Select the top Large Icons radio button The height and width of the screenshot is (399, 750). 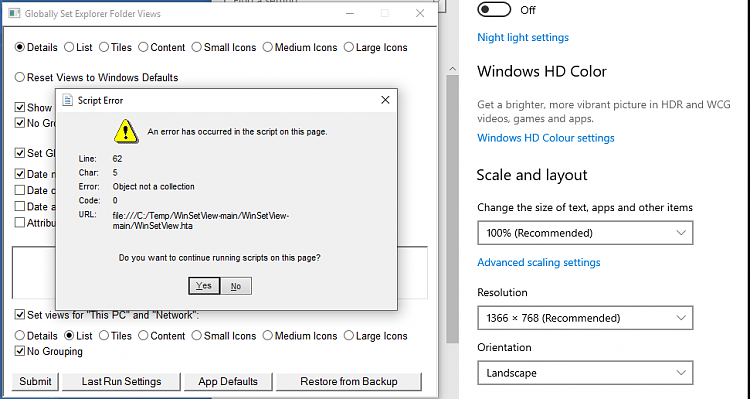click(349, 47)
